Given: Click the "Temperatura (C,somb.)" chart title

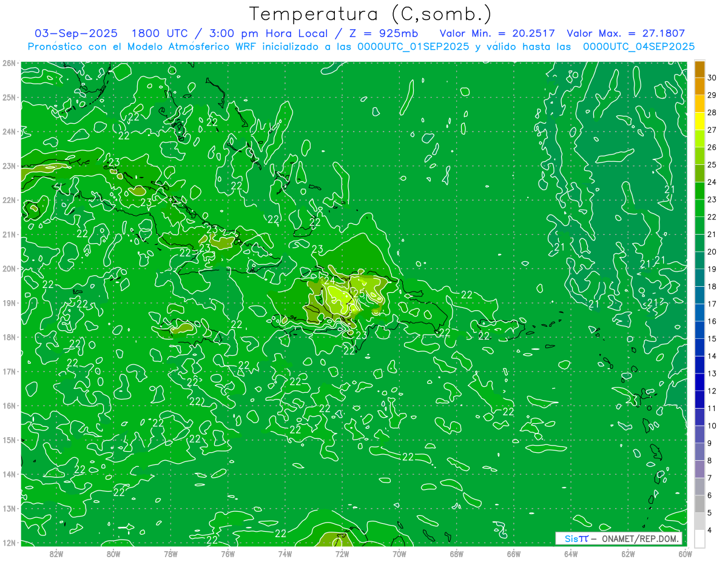Looking at the screenshot, I should coord(371,14).
